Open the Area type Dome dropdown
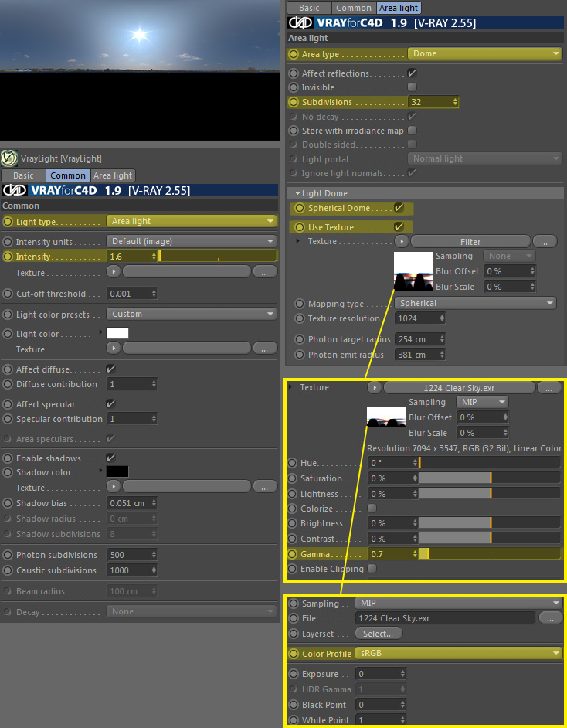The image size is (567, 728). tap(484, 53)
